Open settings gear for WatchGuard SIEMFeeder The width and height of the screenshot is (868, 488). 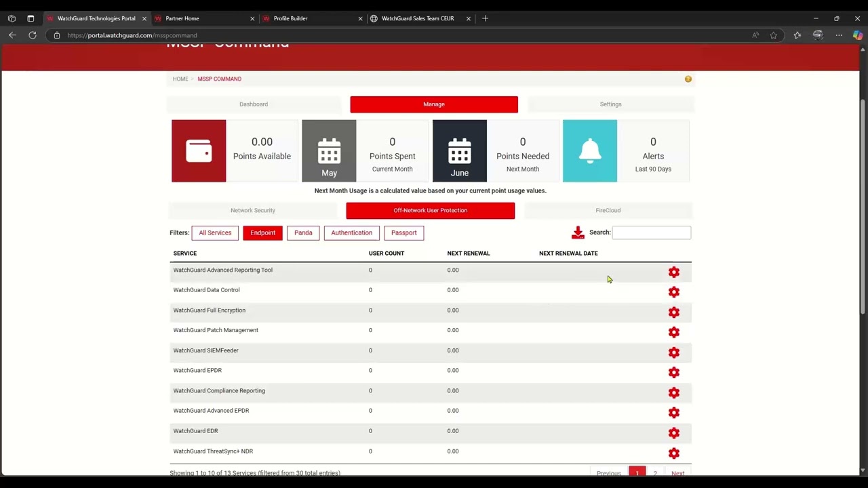click(673, 352)
